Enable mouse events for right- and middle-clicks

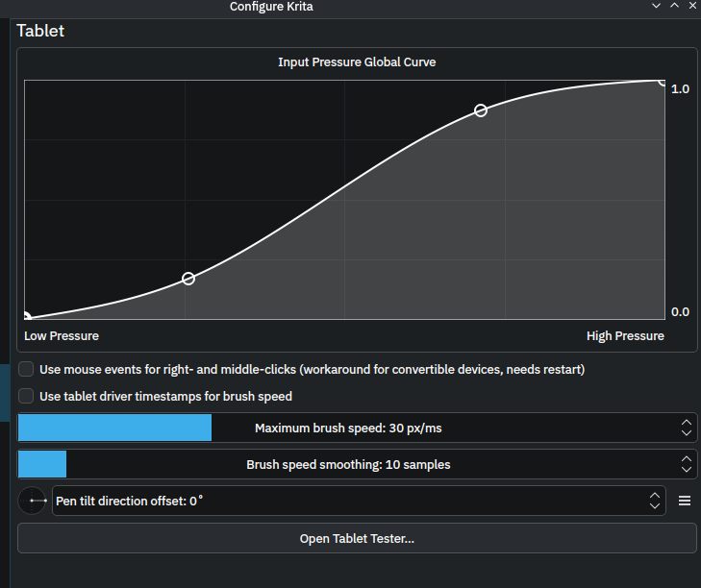click(x=26, y=369)
